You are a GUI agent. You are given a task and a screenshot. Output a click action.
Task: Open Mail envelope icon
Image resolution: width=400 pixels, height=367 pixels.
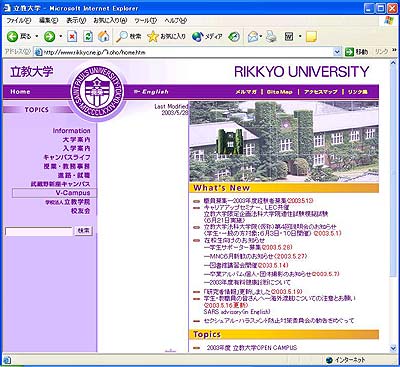(253, 36)
